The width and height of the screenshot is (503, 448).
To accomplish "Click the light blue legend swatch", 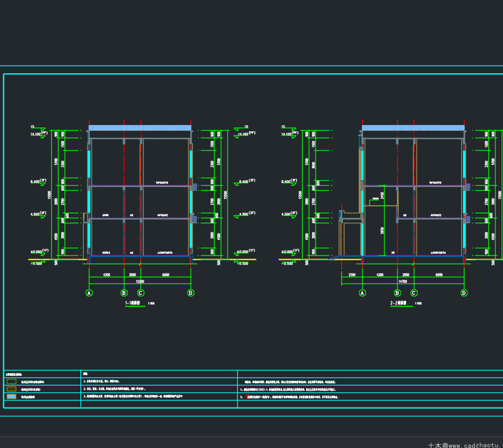I will (x=11, y=397).
